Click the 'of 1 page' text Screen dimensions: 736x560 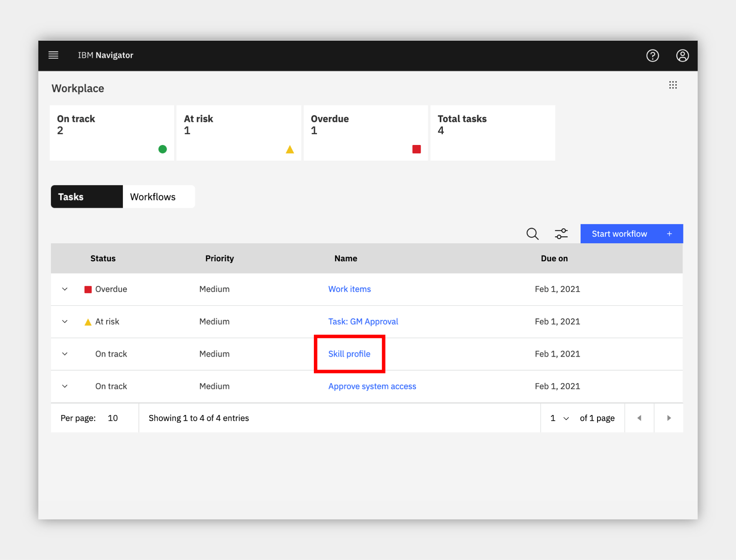pos(597,418)
